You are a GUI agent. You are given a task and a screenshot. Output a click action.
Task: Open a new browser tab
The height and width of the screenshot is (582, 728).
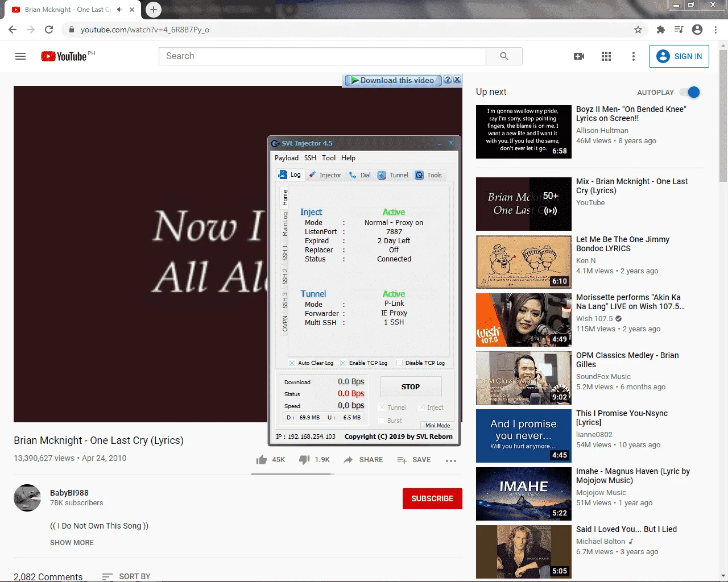(x=154, y=10)
